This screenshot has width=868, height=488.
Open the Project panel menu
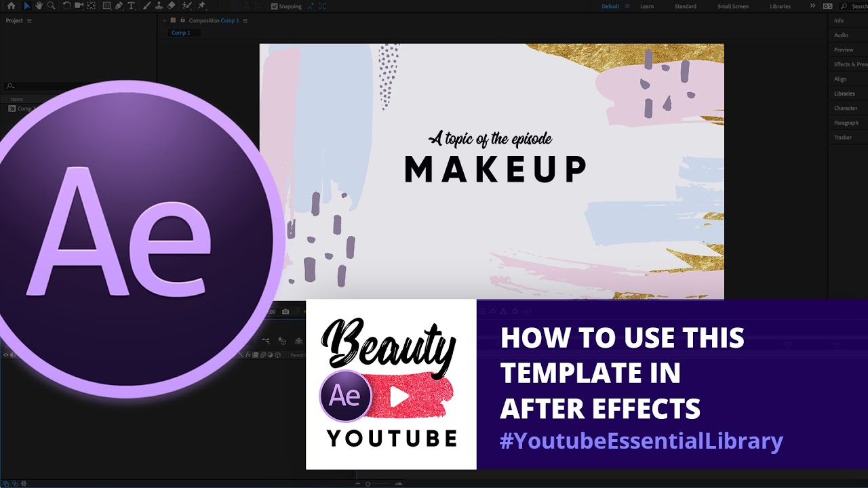(29, 20)
